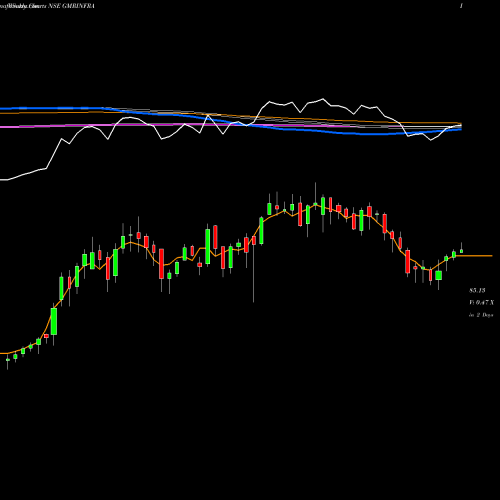This screenshot has height=500, width=500.
Task: Click the tall green candle at the rally start
Action: 54,321
